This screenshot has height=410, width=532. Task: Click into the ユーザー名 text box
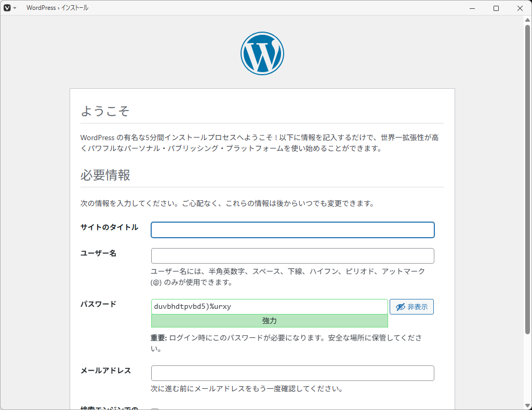[292, 256]
